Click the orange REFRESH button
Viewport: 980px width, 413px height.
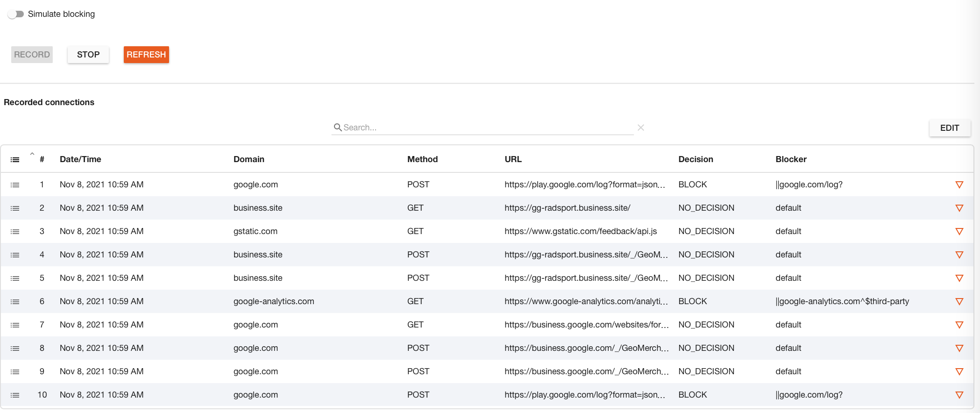[146, 55]
